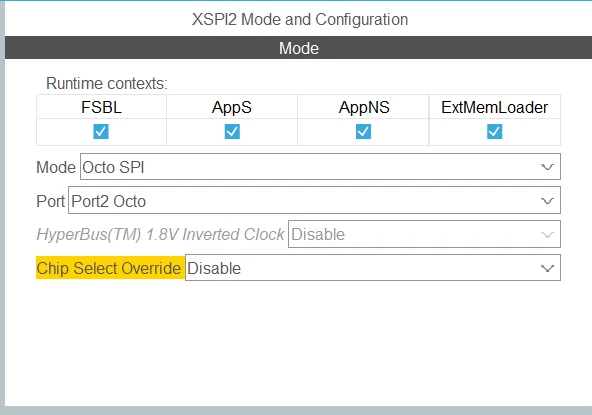Click the AppNS column header
This screenshot has width=592, height=415.
364,107
